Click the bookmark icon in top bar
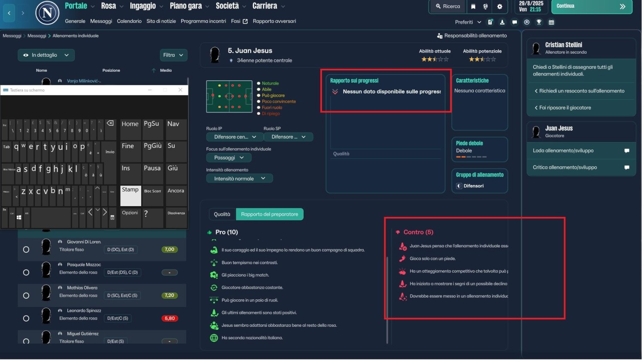The height and width of the screenshot is (362, 644). pos(474,6)
